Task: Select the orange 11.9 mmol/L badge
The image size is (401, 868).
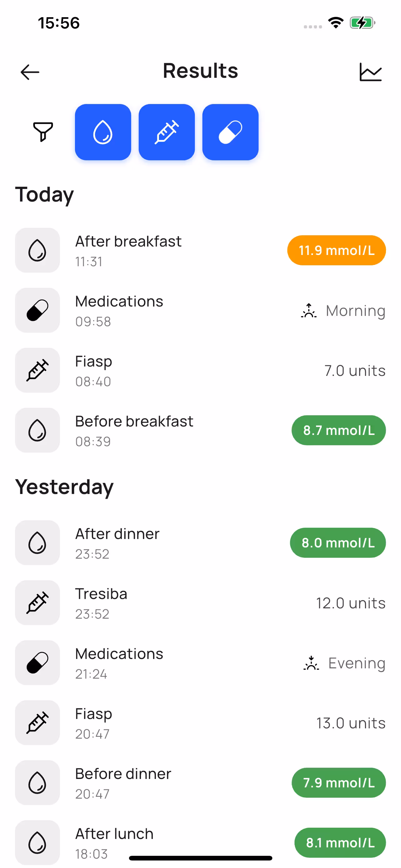Action: tap(336, 250)
